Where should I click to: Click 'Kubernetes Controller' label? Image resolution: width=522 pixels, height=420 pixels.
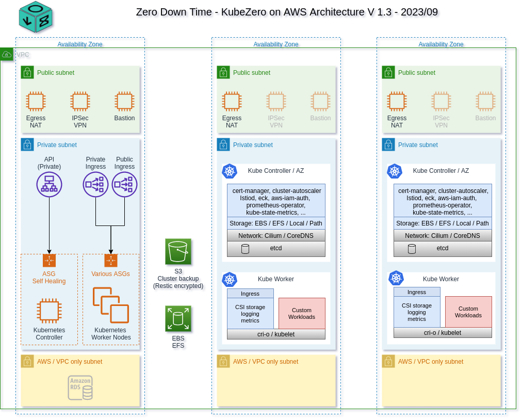pyautogui.click(x=50, y=334)
